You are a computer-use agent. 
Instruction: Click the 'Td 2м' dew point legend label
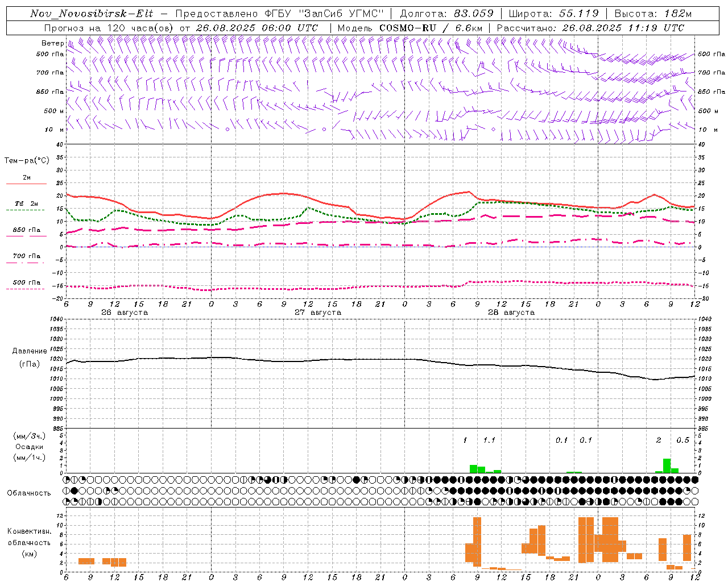pos(26,203)
